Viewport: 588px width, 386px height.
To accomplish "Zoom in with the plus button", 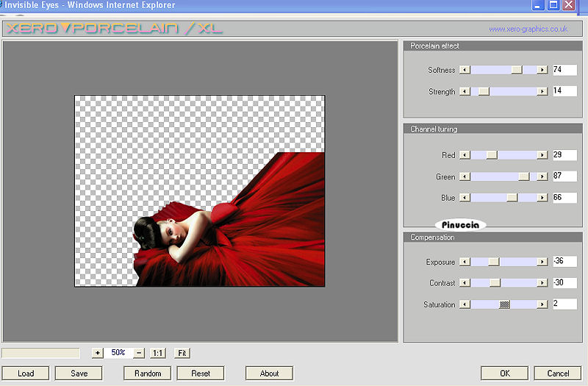I will tap(98, 353).
